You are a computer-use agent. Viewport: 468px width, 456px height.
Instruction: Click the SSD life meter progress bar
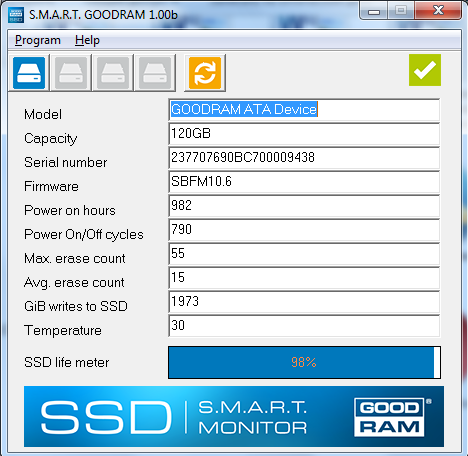pyautogui.click(x=304, y=362)
